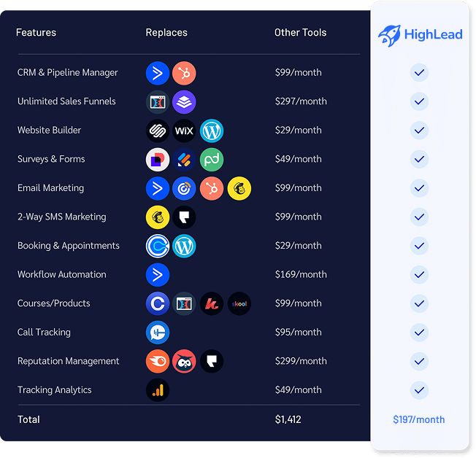
Task: Click the Workflow Automation label
Action: (62, 274)
